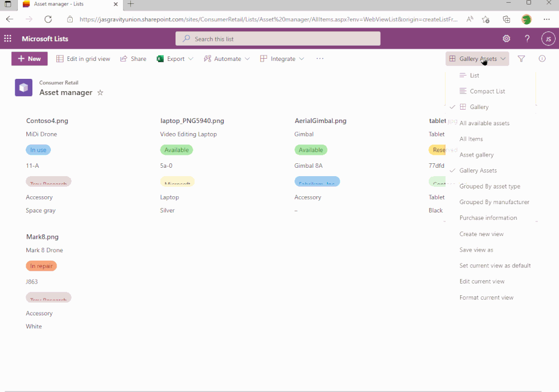Click inside the Search this list box

(x=278, y=39)
